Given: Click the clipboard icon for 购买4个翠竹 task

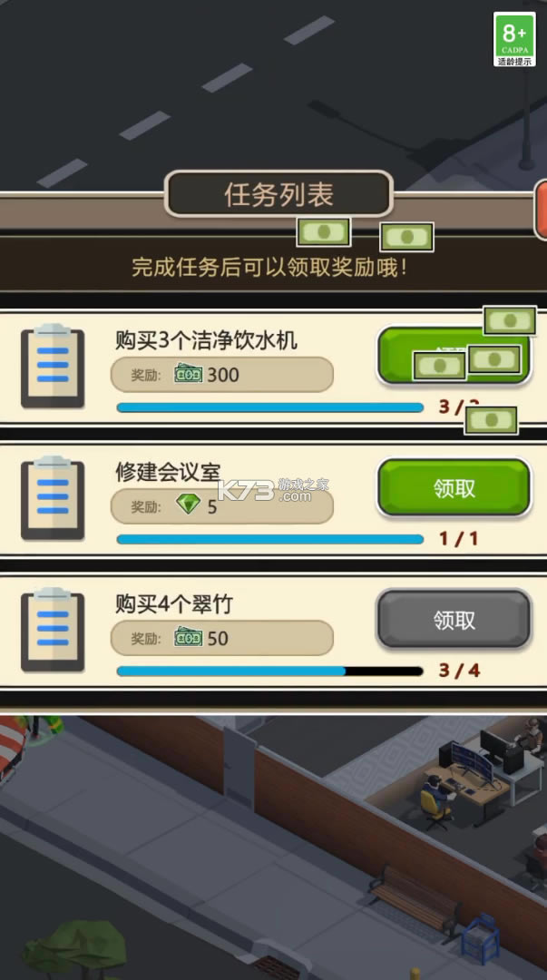Looking at the screenshot, I should (53, 630).
